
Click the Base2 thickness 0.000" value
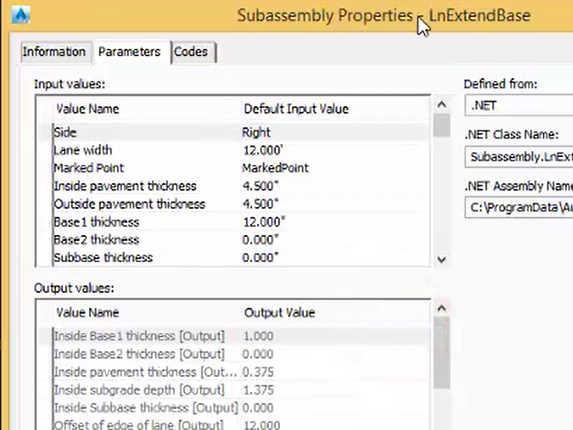pos(260,240)
